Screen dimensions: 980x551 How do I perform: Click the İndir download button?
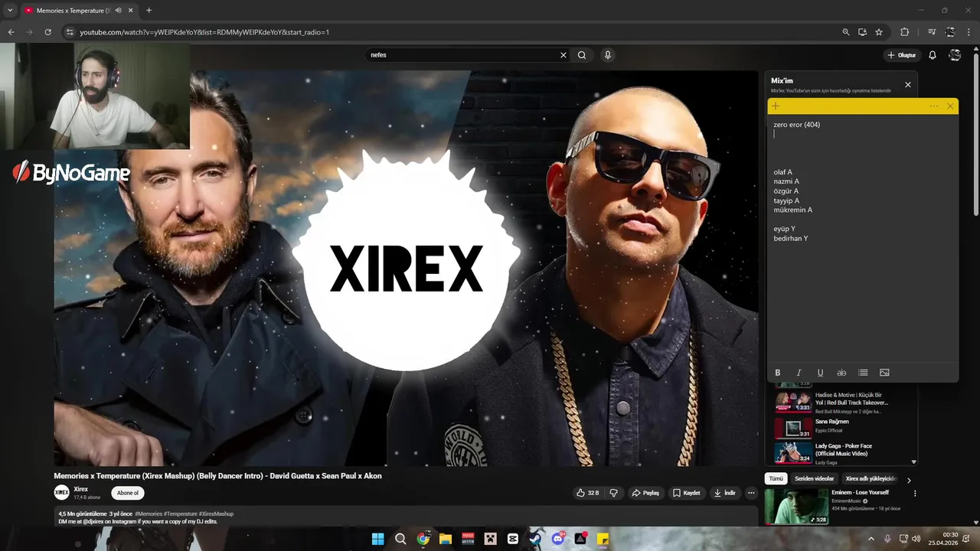pos(724,493)
